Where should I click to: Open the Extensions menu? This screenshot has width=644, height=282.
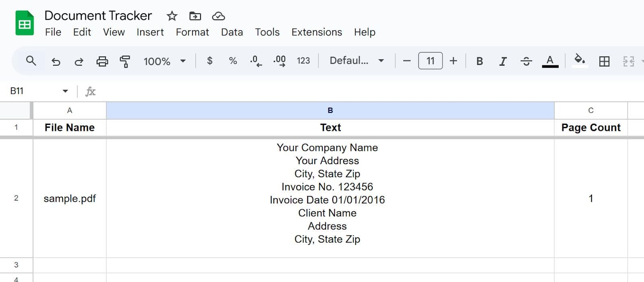click(x=316, y=32)
